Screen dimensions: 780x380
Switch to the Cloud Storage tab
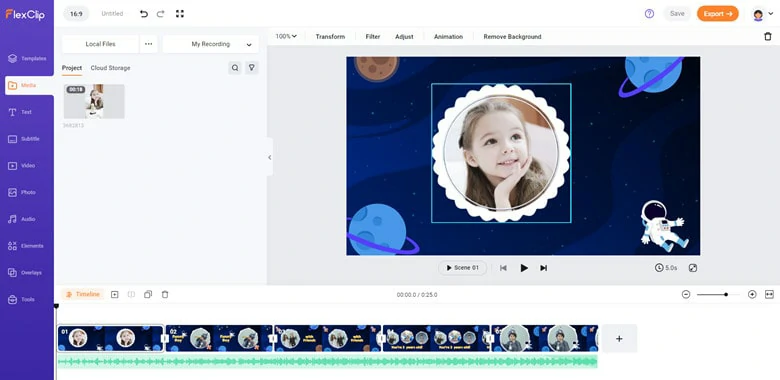(110, 68)
